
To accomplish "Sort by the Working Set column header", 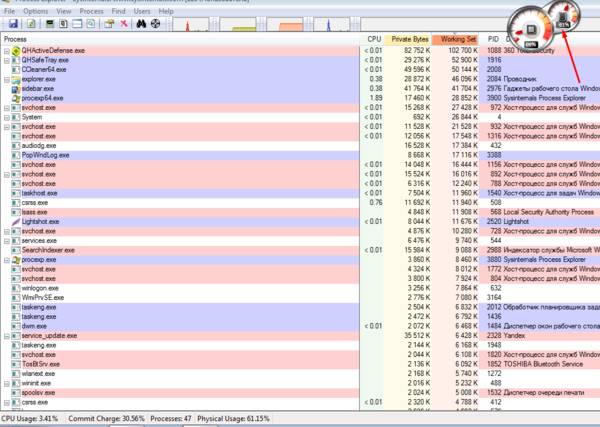I will coord(455,39).
